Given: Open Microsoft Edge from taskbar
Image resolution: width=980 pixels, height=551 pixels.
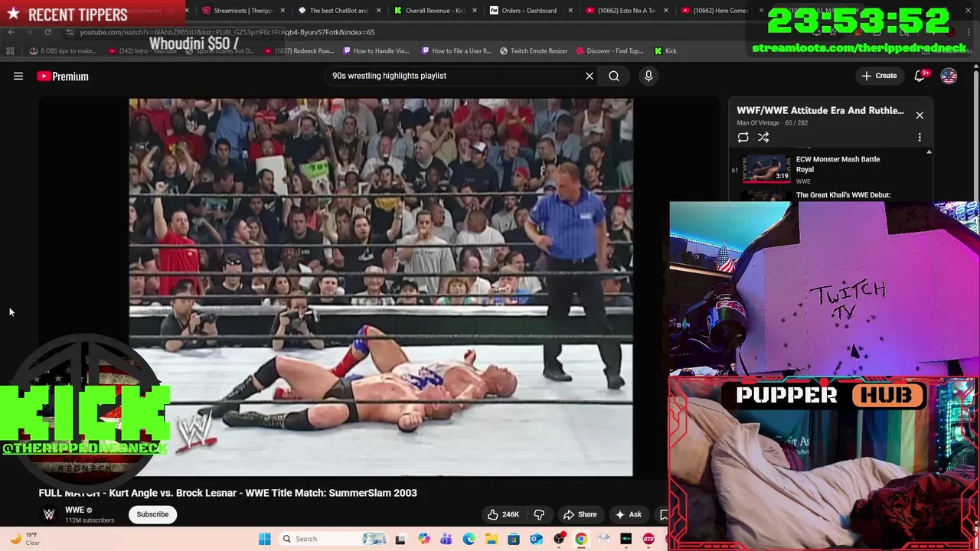Looking at the screenshot, I should [x=469, y=539].
